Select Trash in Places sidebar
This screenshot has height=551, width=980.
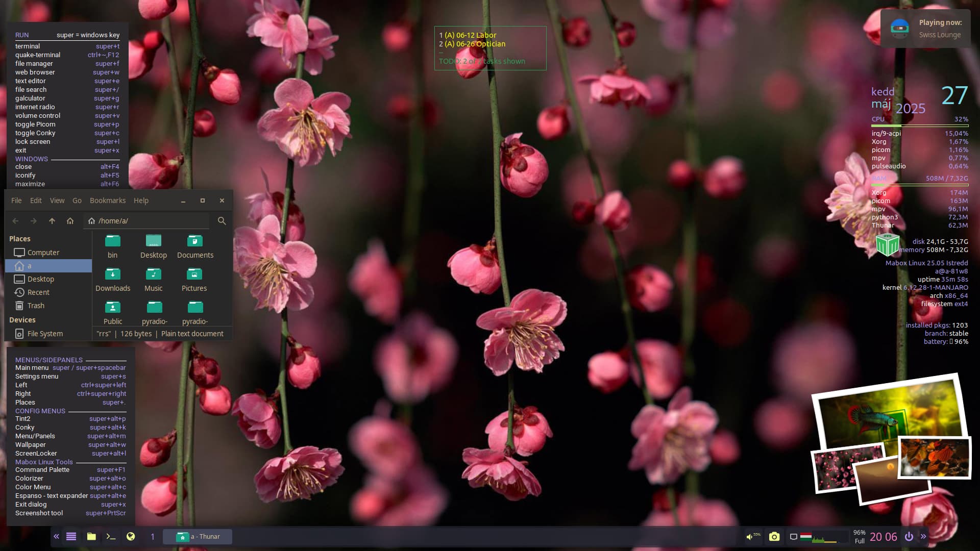tap(36, 306)
